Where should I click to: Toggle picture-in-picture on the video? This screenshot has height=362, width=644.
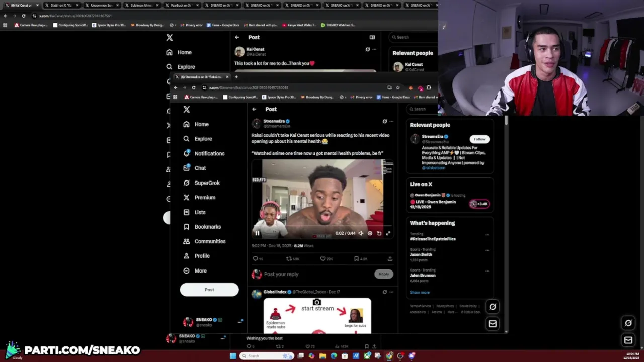point(379,233)
